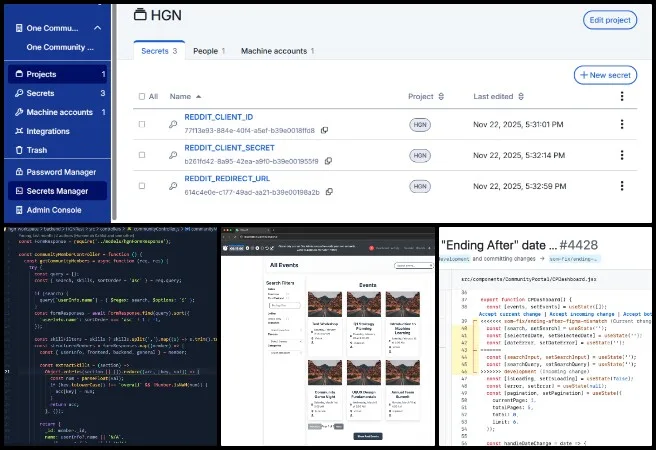Switch to the Machine accounts tab
656x450 pixels.
277,51
